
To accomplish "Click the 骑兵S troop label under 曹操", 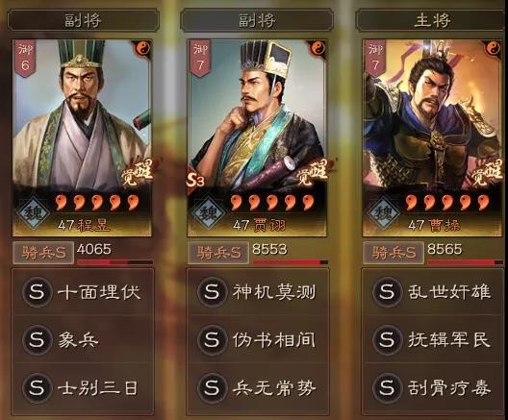I will click(x=394, y=253).
